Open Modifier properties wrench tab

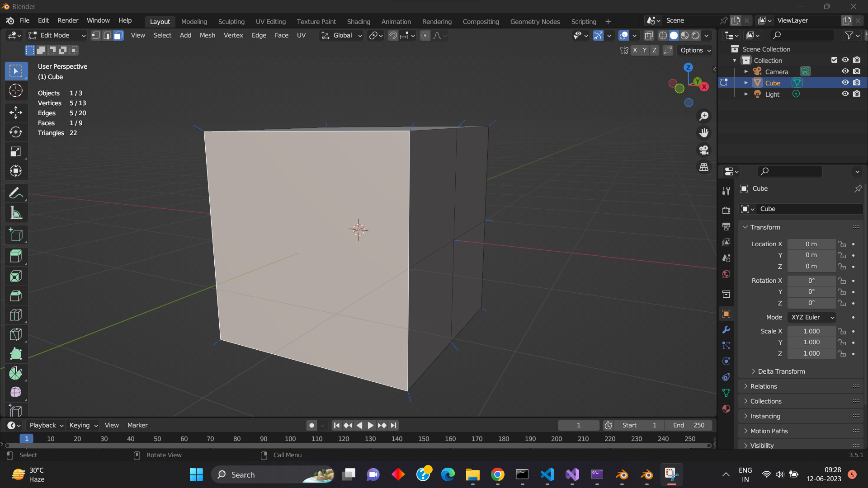click(726, 330)
